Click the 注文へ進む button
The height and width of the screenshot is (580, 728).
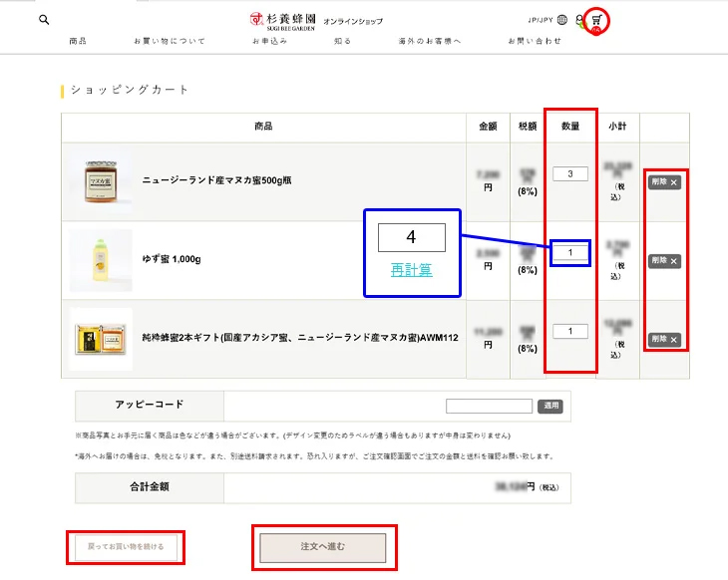pyautogui.click(x=323, y=547)
